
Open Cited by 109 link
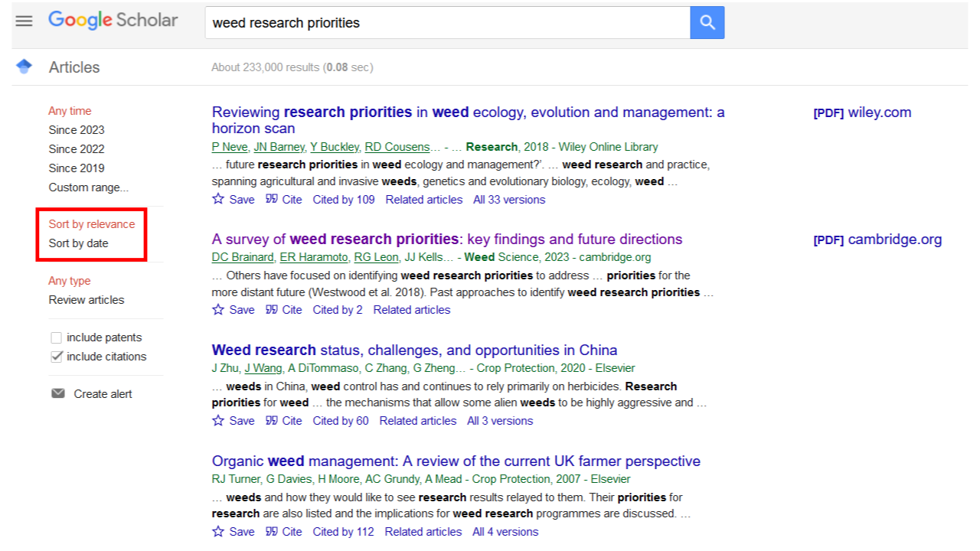click(x=344, y=200)
